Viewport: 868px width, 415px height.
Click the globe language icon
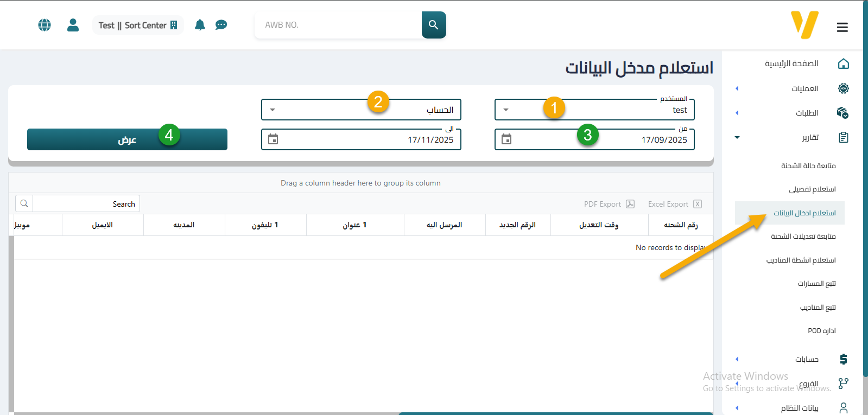tap(45, 25)
